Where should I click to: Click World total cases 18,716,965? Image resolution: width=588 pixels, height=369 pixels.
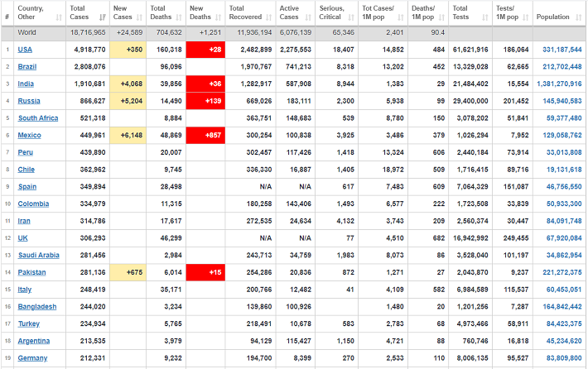pyautogui.click(x=88, y=32)
